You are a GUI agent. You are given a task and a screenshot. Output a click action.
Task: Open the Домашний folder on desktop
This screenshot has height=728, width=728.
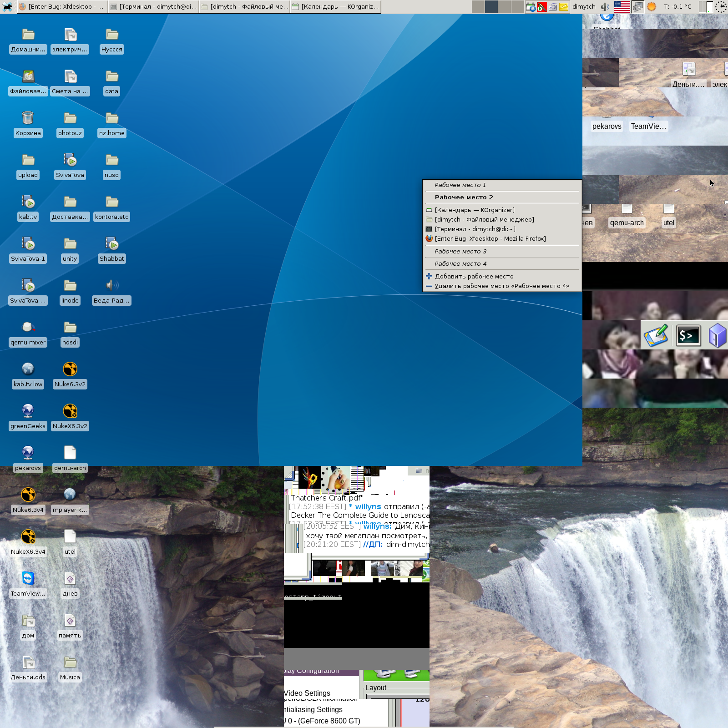click(x=28, y=35)
